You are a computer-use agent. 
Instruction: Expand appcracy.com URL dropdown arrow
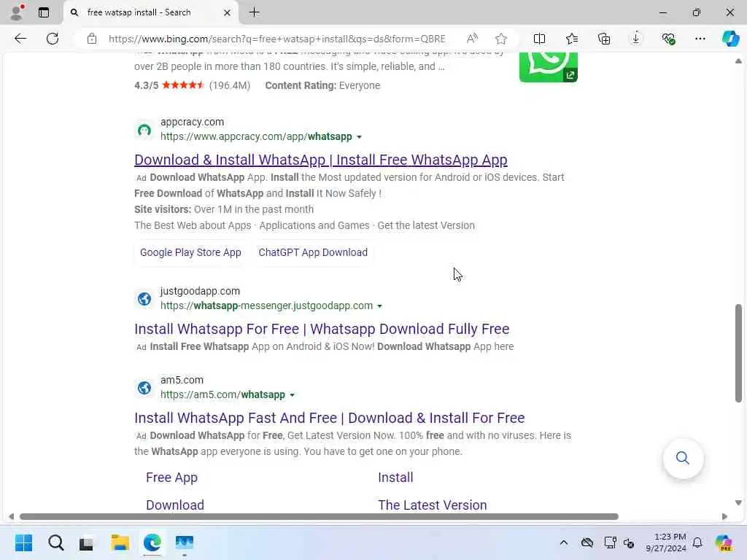(359, 137)
